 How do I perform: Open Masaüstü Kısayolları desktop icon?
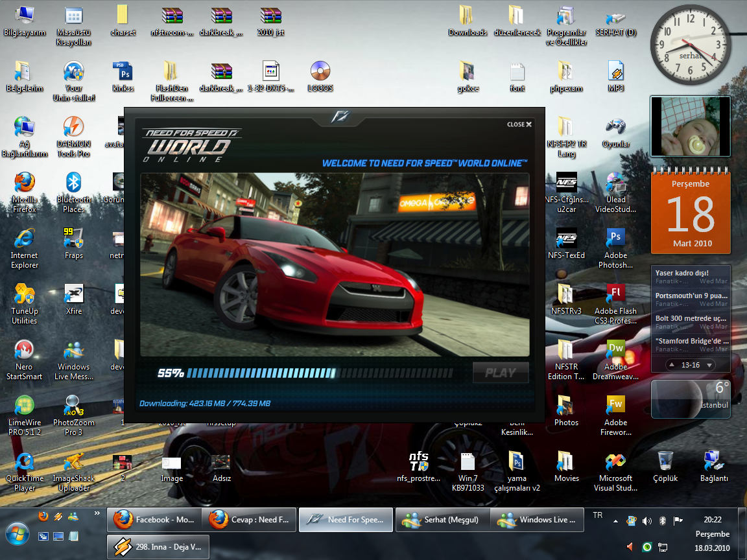[73, 26]
